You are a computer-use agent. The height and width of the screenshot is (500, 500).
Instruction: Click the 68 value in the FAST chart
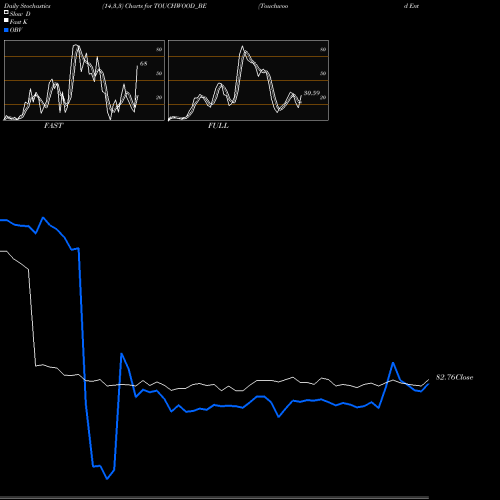(x=143, y=63)
